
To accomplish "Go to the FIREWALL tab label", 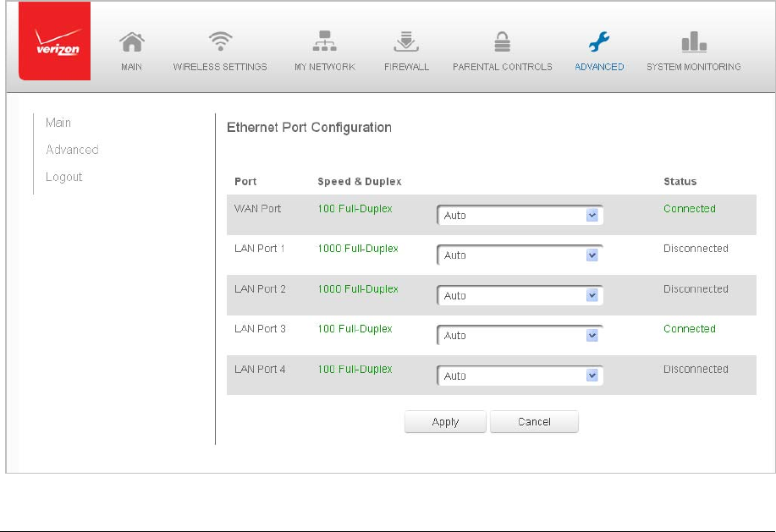I will pyautogui.click(x=406, y=67).
